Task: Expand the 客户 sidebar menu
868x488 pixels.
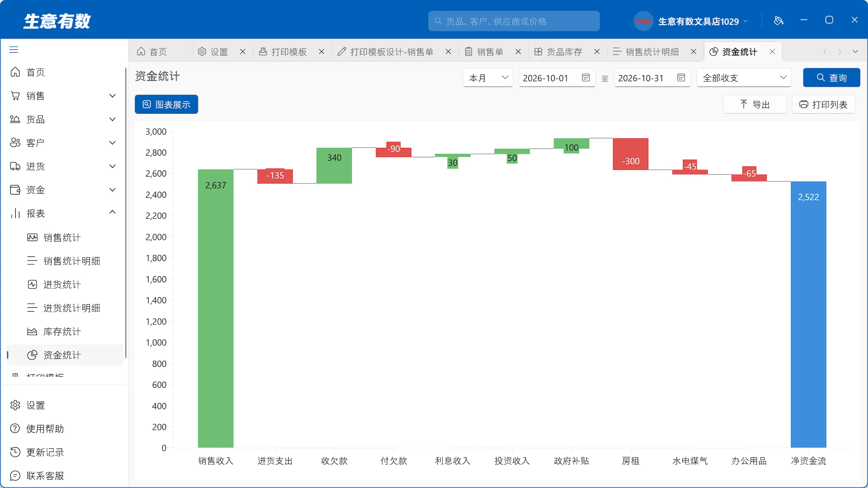Action: tap(64, 143)
